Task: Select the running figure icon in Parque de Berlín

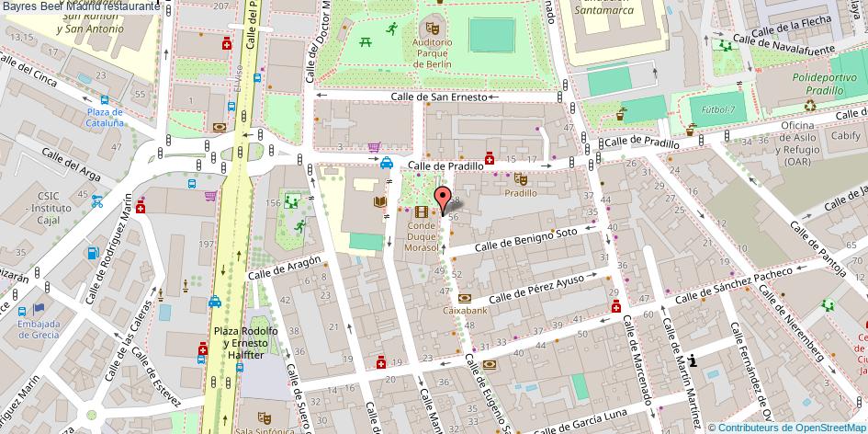Action: [392, 29]
